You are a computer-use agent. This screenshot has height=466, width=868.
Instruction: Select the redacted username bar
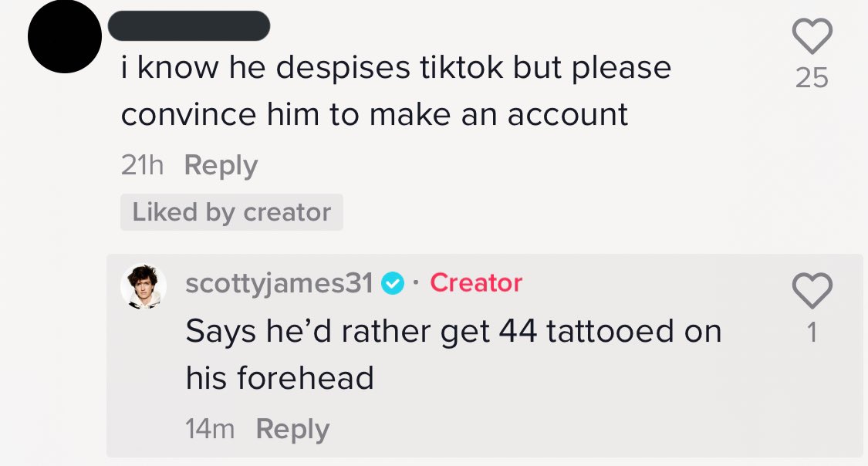coord(189,25)
